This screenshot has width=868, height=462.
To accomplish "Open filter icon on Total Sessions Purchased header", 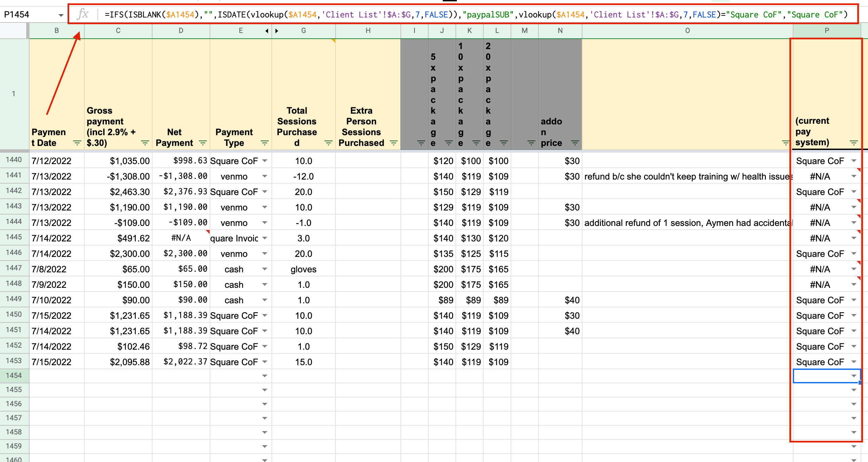I will pyautogui.click(x=328, y=143).
